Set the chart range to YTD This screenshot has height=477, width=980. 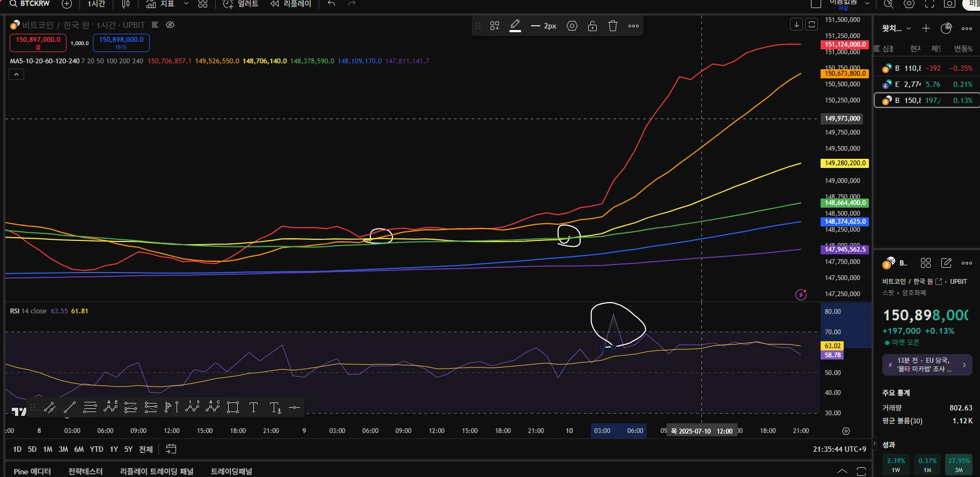point(97,449)
